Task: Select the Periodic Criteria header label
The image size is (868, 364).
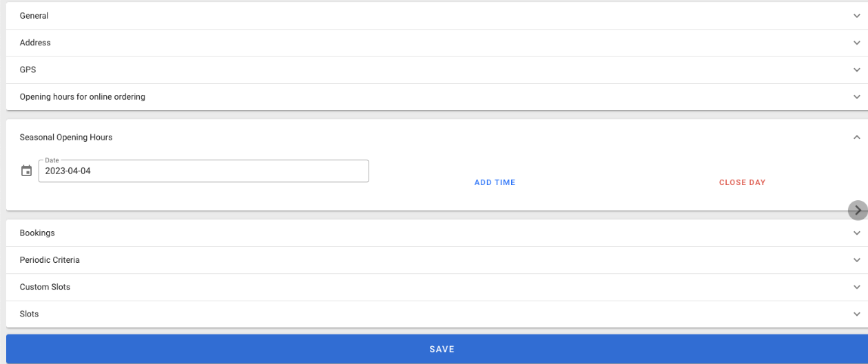Action: point(50,260)
